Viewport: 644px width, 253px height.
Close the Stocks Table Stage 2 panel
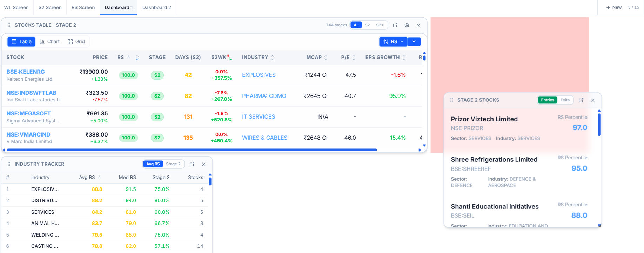418,25
